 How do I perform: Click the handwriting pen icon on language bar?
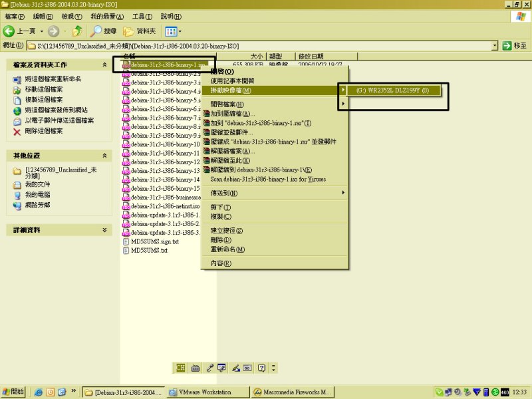[x=236, y=368]
